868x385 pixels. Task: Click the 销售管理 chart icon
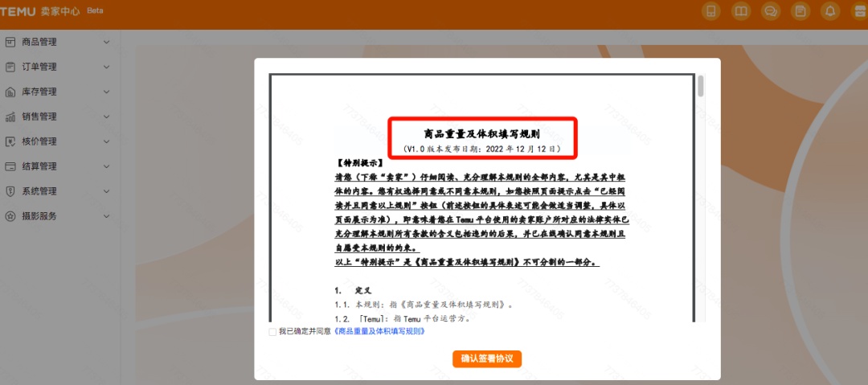(10, 117)
